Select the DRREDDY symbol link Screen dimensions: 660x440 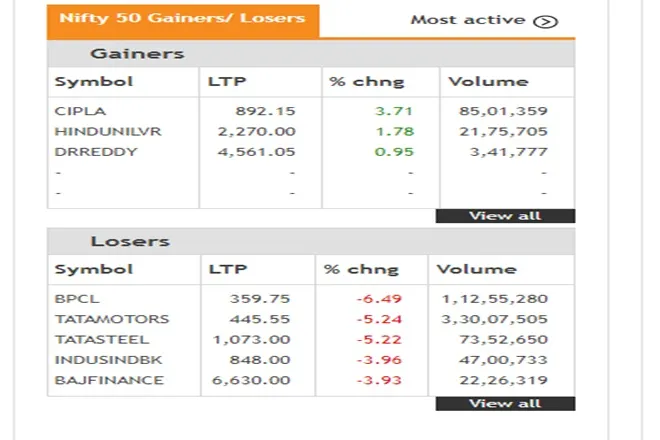(96, 152)
